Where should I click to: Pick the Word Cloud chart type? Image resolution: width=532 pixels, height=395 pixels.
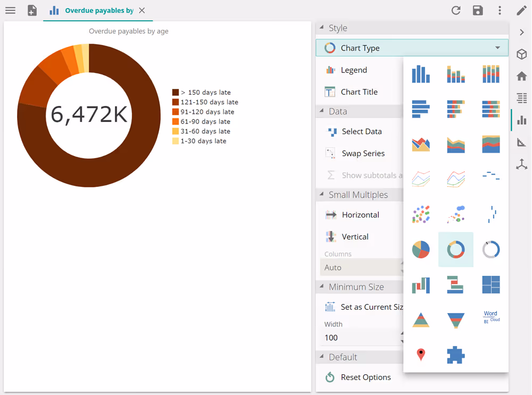(x=491, y=317)
